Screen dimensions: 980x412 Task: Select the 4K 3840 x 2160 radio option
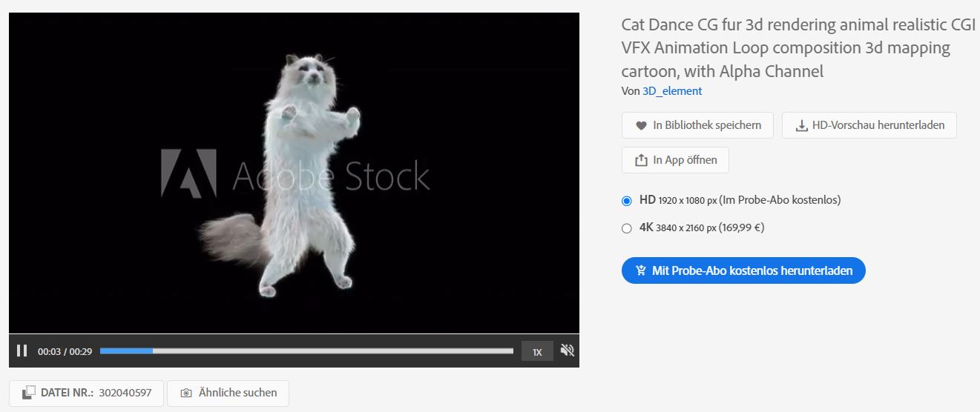[627, 228]
